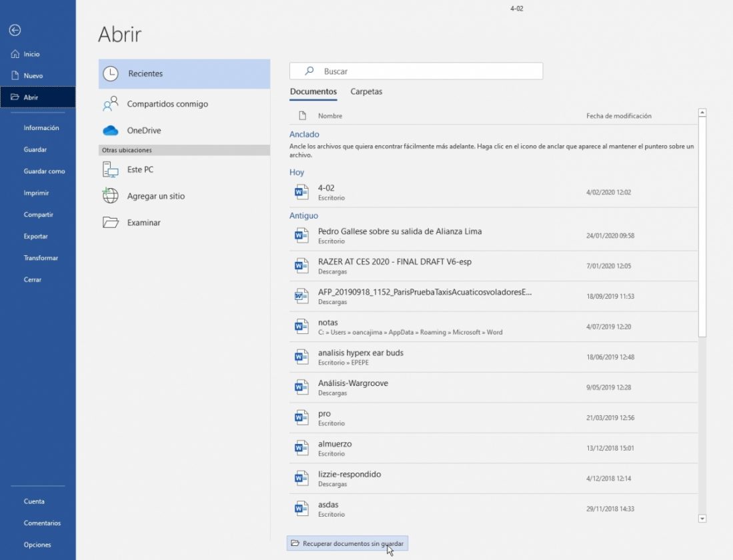Image resolution: width=733 pixels, height=560 pixels.
Task: Select the Recientes clock icon
Action: tap(111, 74)
